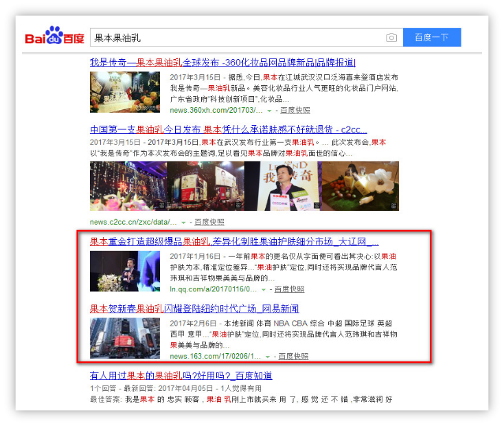
Task: Click the news.360xh.com/201703 URL
Action: pyautogui.click(x=216, y=111)
